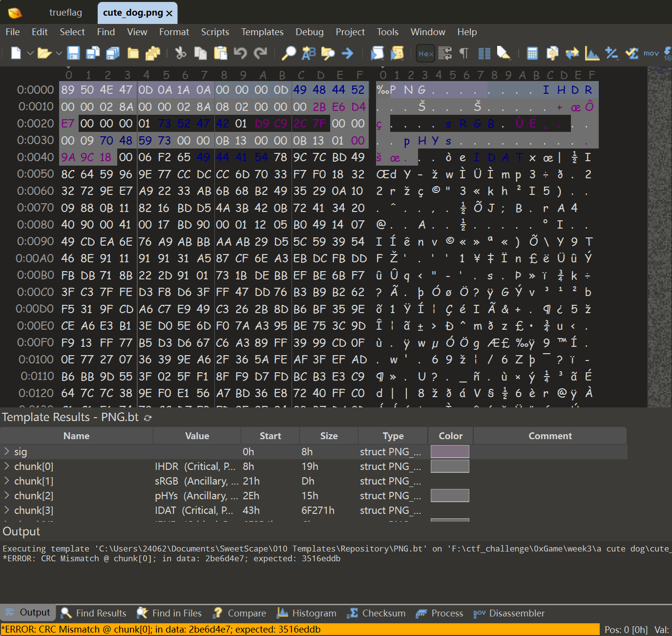Open the Find magnifying glass tool

(x=289, y=53)
